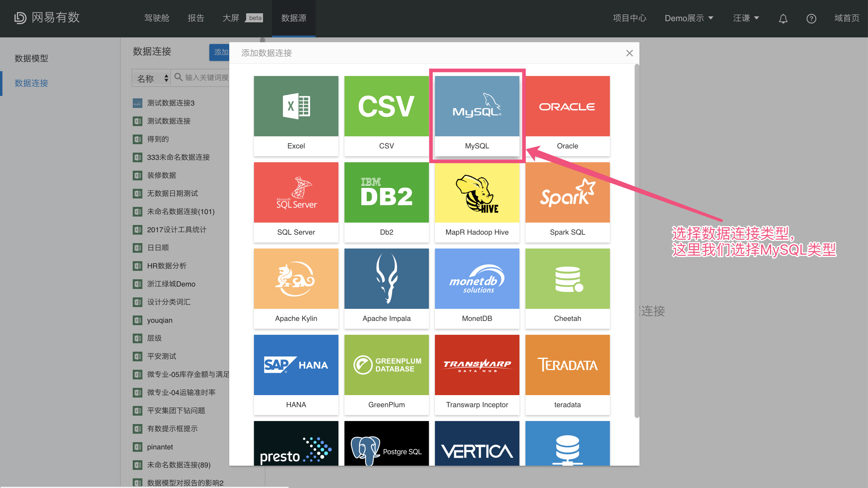Open 日日顺 connection
Screen dimensions: 868x488
click(158, 248)
